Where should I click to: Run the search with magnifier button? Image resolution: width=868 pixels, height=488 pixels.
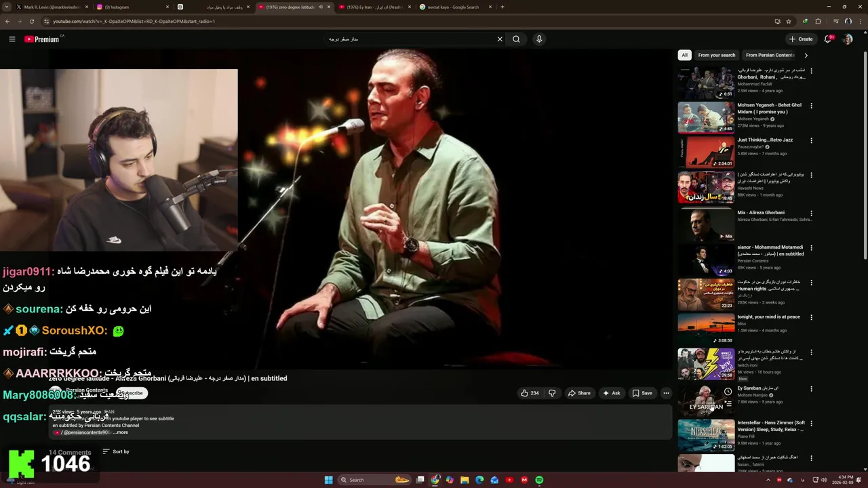[x=516, y=39]
